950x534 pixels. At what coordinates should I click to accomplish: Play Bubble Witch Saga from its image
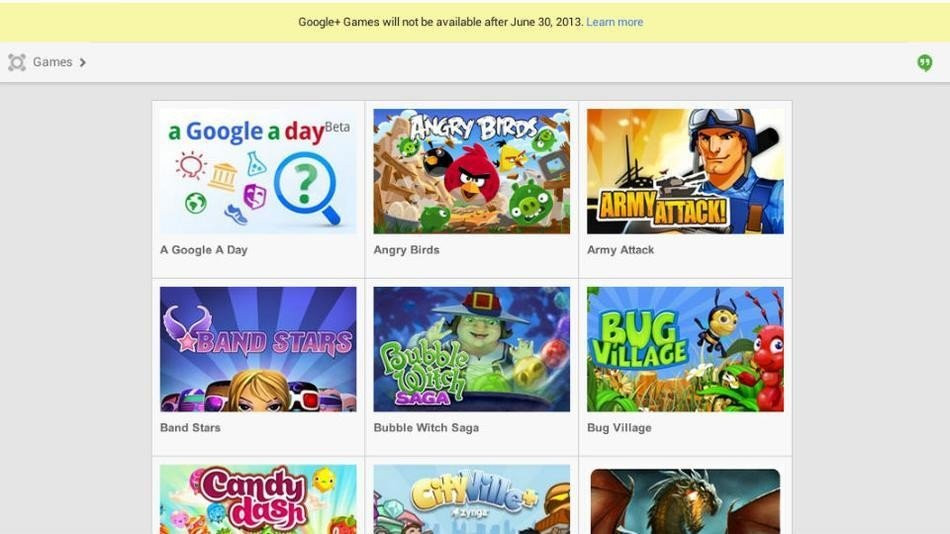coord(471,349)
